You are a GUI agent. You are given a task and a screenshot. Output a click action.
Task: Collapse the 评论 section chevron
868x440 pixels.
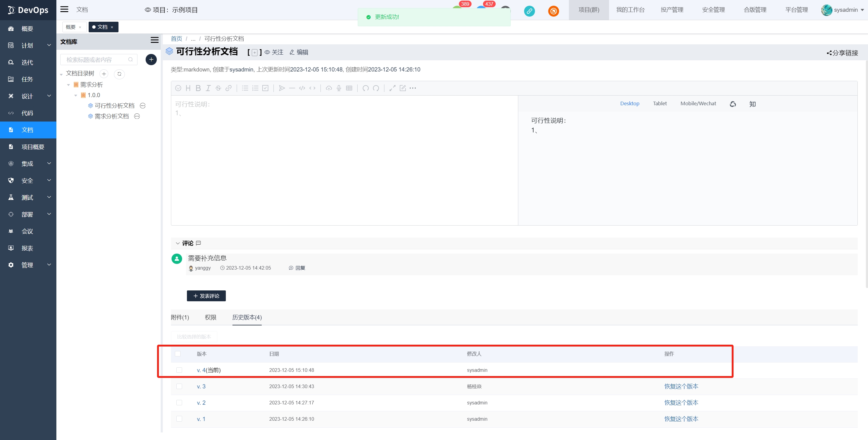point(178,243)
